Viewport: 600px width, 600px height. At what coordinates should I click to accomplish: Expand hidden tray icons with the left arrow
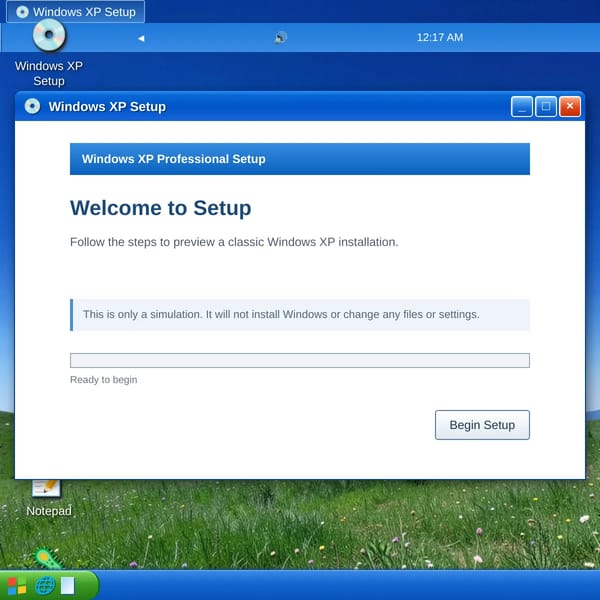tap(141, 38)
